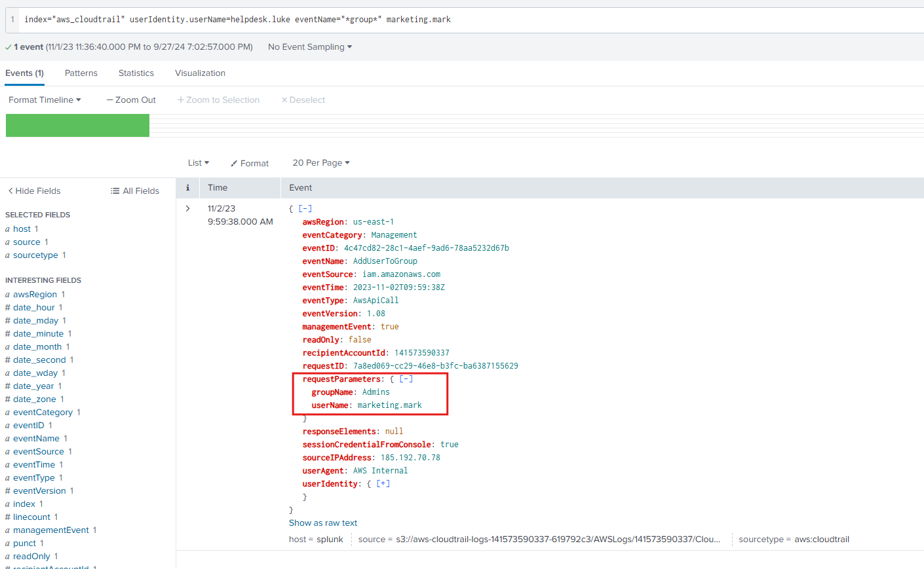Open the date_zone field

pyautogui.click(x=34, y=399)
